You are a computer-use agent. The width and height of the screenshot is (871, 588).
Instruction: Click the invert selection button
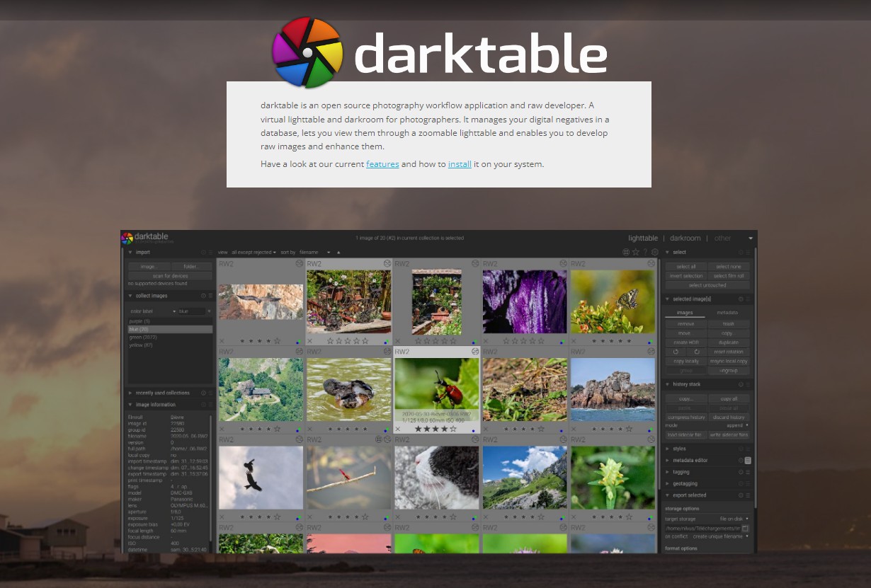686,276
